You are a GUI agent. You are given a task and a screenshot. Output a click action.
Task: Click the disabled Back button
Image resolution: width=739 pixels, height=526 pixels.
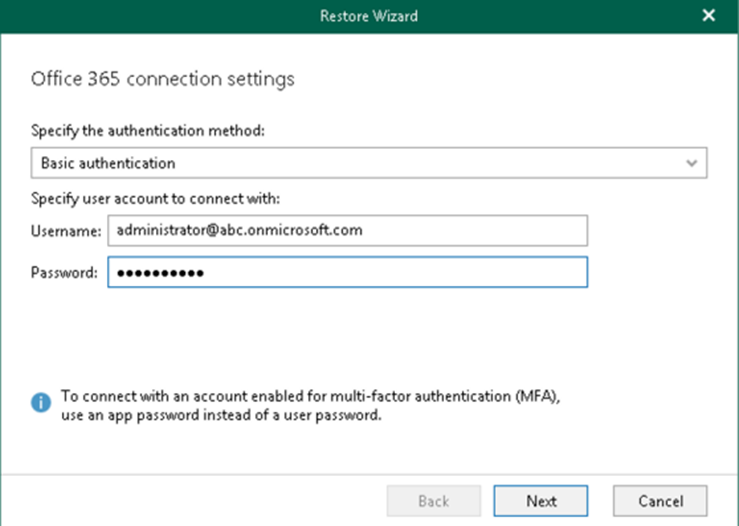click(434, 501)
